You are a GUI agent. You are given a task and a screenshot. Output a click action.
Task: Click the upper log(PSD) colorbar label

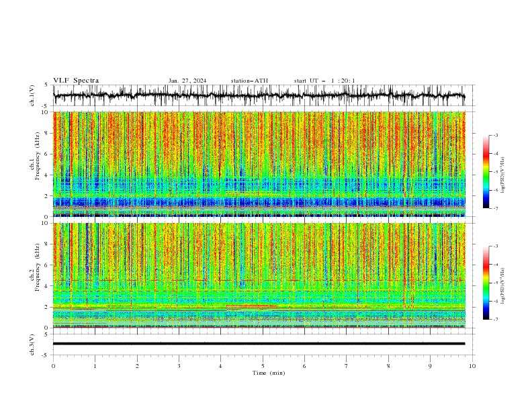(502, 175)
